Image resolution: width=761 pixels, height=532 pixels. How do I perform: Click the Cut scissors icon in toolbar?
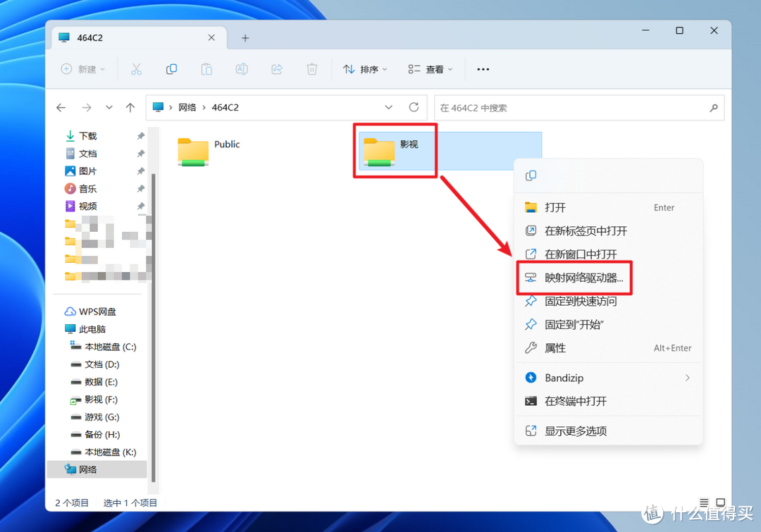click(x=137, y=70)
